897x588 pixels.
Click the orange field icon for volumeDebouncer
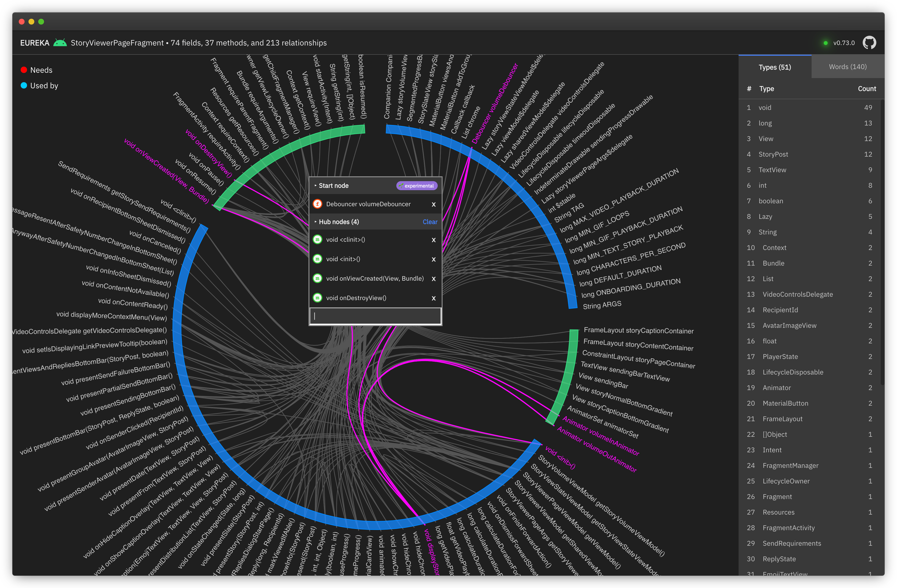[317, 204]
